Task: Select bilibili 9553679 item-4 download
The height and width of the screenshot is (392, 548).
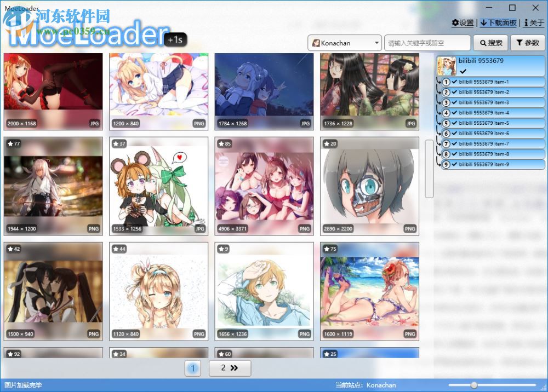Action: [493, 113]
